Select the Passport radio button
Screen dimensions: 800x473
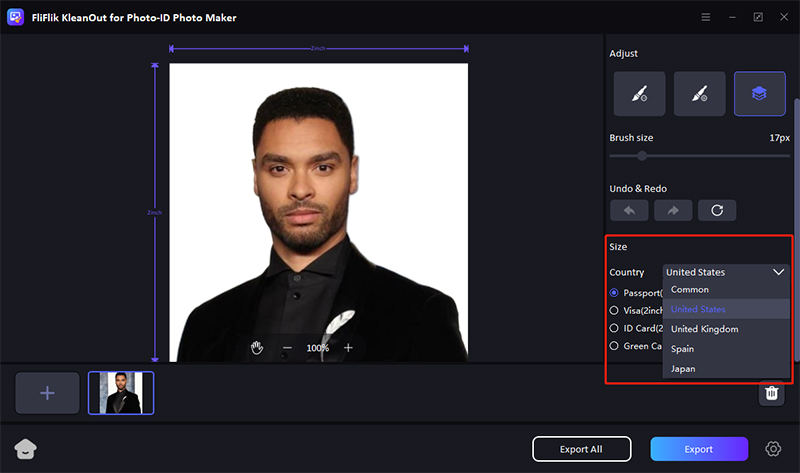pyautogui.click(x=614, y=293)
